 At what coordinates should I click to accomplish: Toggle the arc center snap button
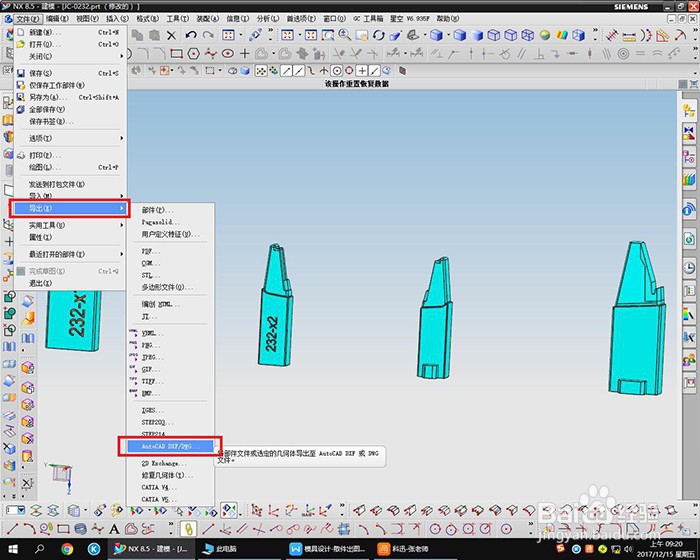click(337, 71)
